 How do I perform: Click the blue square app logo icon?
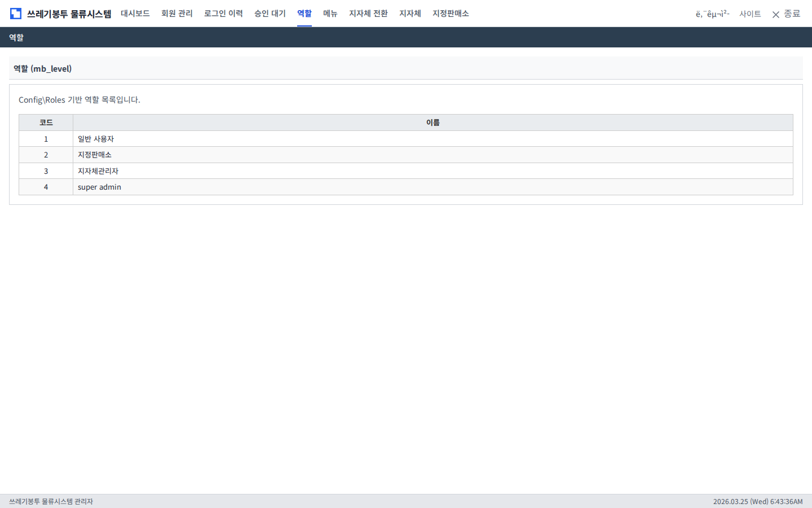pyautogui.click(x=16, y=14)
